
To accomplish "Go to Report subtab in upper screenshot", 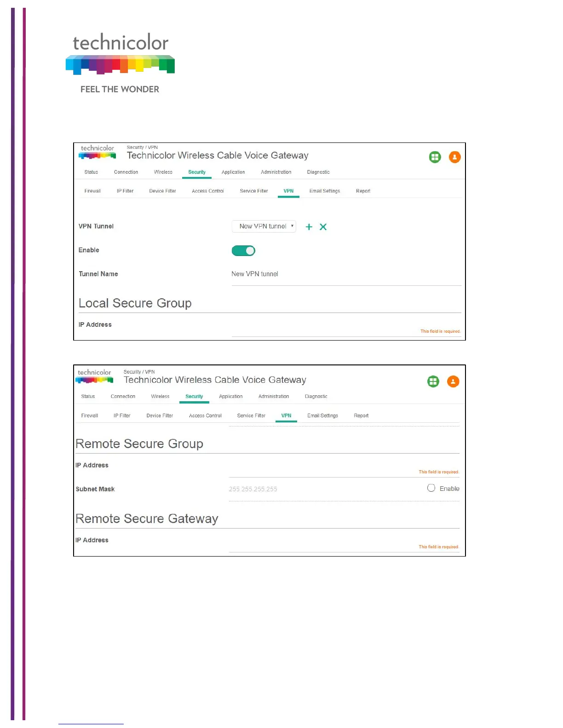I will [x=363, y=191].
